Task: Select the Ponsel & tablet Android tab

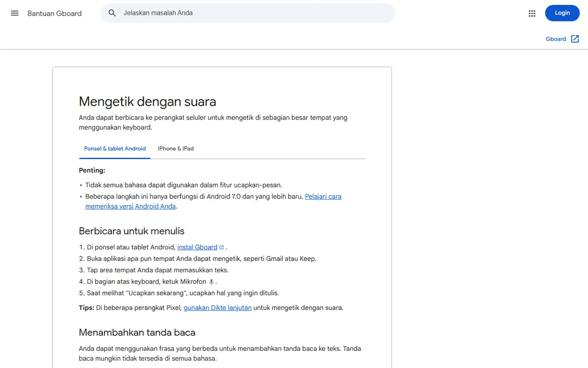Action: click(115, 148)
